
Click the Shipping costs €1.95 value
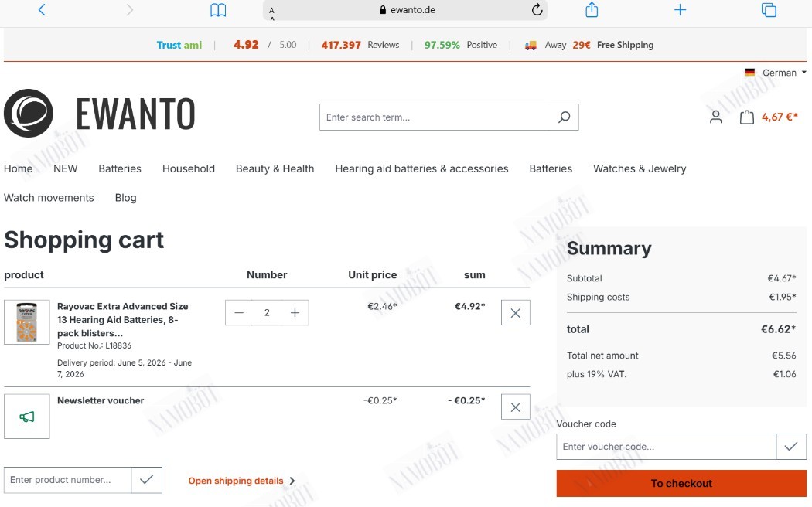coord(782,297)
